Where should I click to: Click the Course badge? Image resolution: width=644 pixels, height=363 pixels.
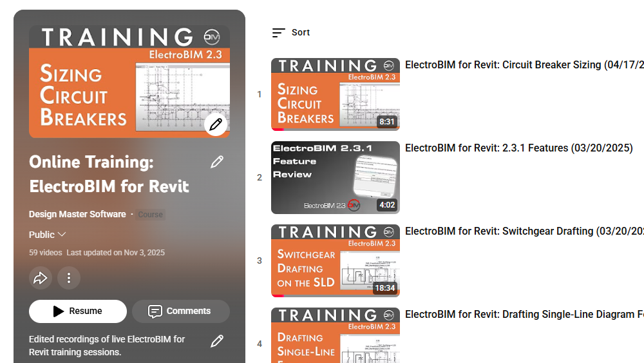click(150, 215)
